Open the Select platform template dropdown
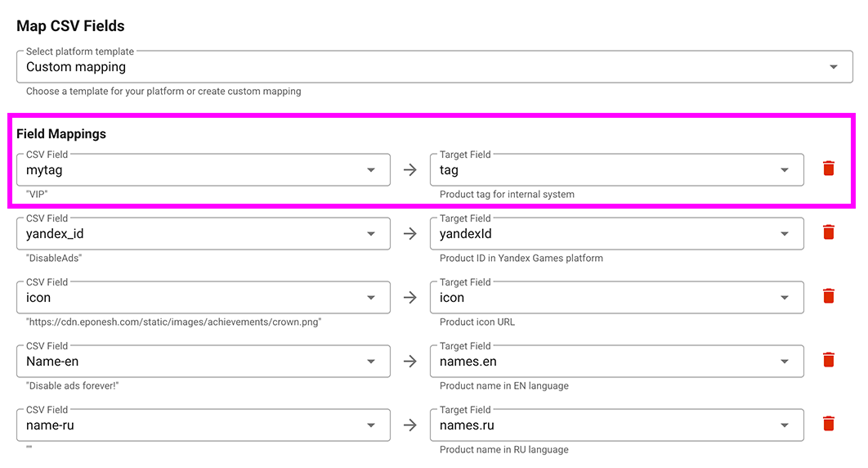This screenshot has width=868, height=468. [x=429, y=67]
